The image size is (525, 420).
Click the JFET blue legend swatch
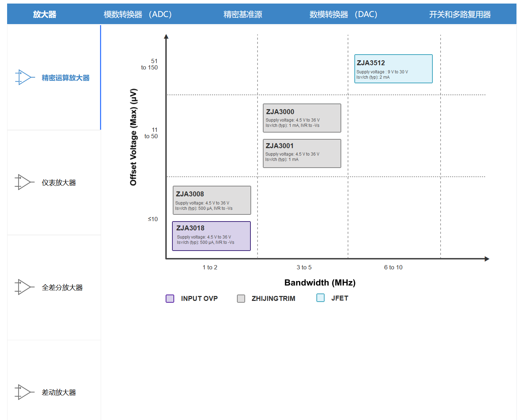point(320,298)
